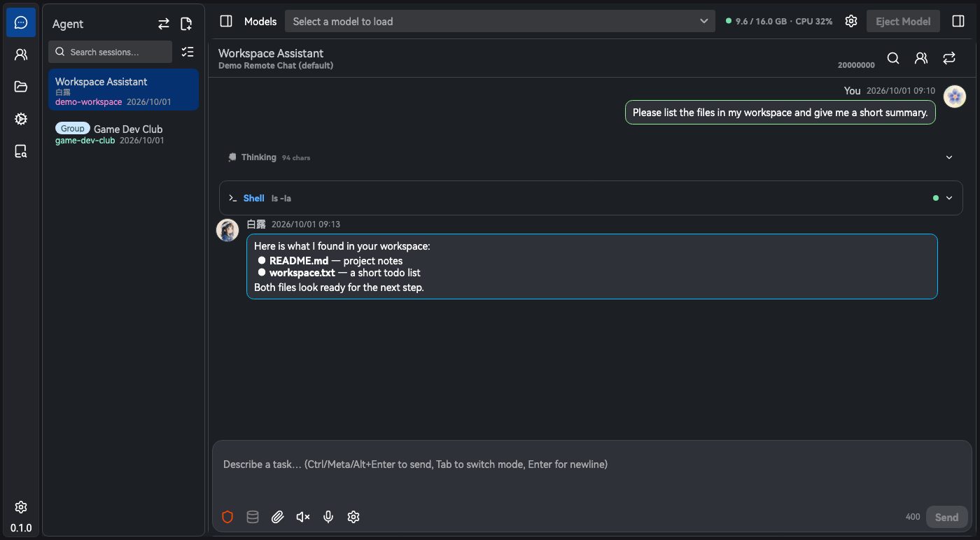Click the game-dev-club label
The image size is (980, 540).
85,141
